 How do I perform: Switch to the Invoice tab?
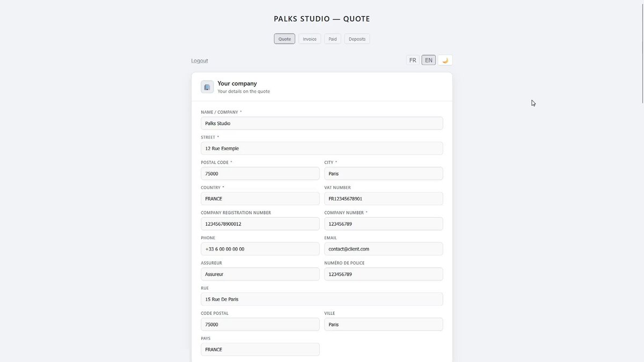click(310, 39)
